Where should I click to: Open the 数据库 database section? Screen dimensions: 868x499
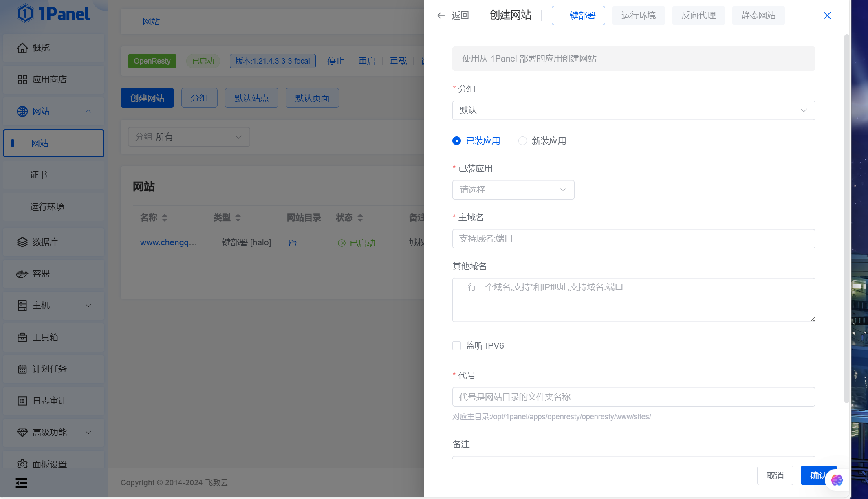(45, 242)
